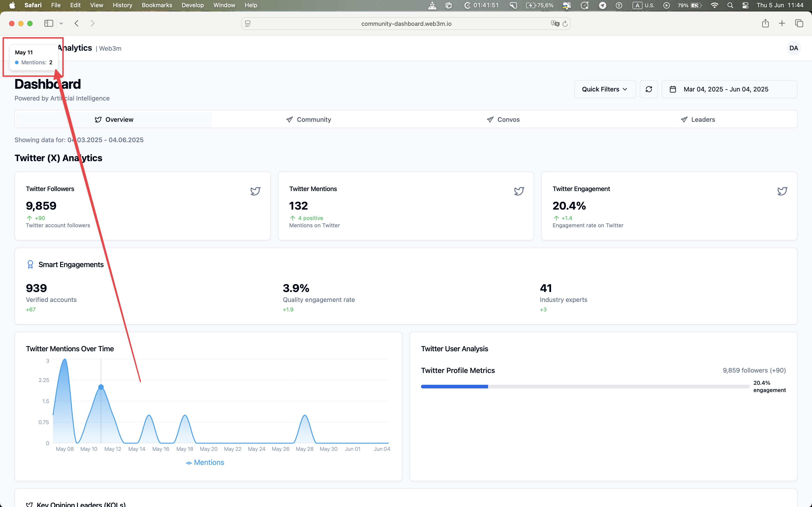This screenshot has width=812, height=507.
Task: Expand the sidebar tab group chevron
Action: click(61, 24)
